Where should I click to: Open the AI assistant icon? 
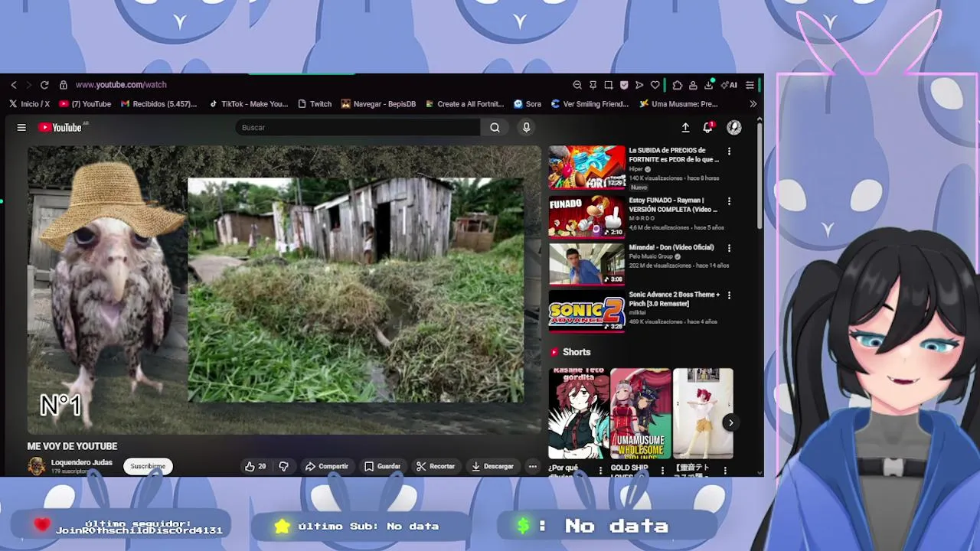(729, 85)
